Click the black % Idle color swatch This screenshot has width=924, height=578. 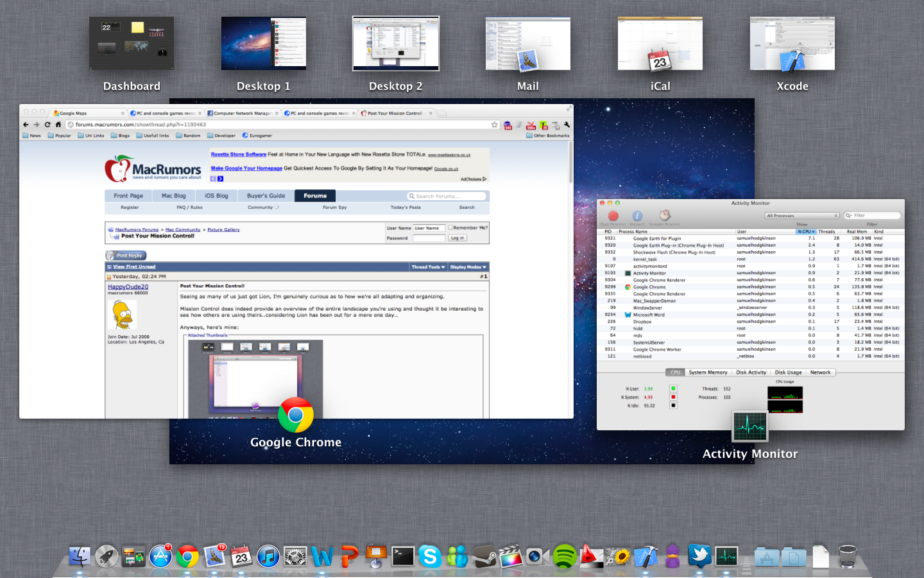click(x=673, y=405)
